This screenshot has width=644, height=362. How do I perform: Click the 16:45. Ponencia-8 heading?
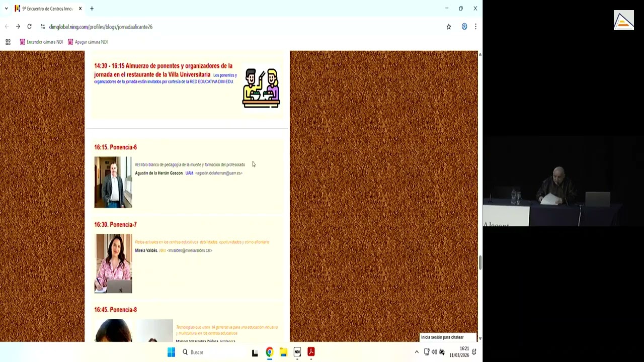115,310
